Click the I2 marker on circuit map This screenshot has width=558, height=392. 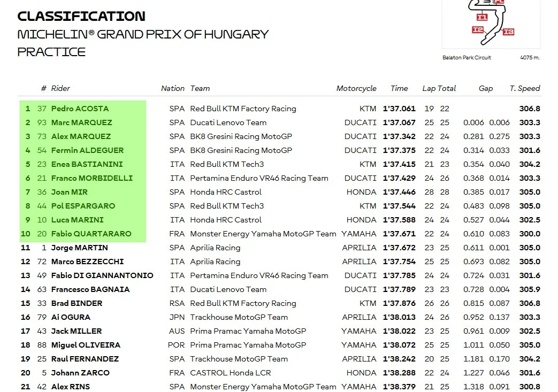[x=478, y=30]
